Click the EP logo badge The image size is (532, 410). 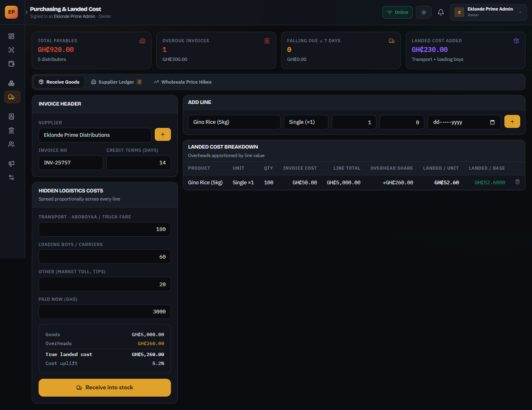pos(11,12)
